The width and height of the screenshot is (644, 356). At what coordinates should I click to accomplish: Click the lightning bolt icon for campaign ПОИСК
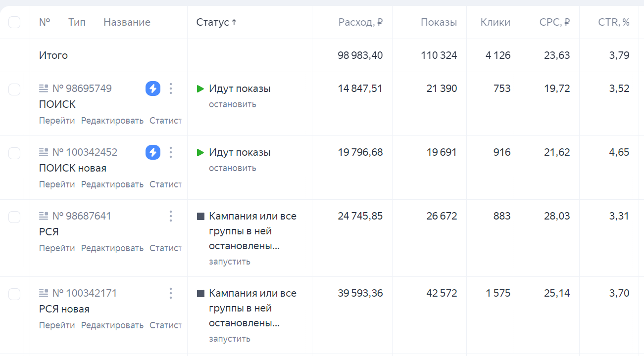pyautogui.click(x=153, y=89)
